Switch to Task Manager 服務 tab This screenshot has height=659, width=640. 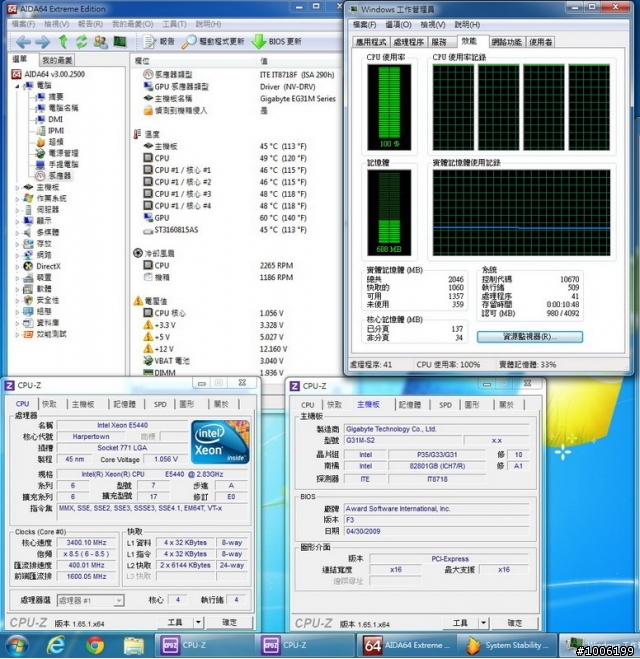tap(439, 42)
